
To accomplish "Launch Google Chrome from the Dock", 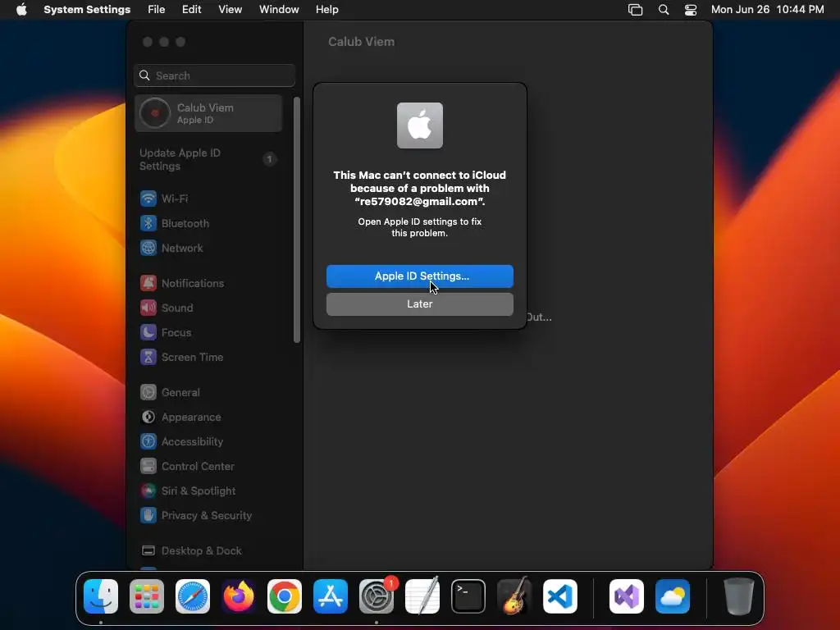I will (x=285, y=596).
